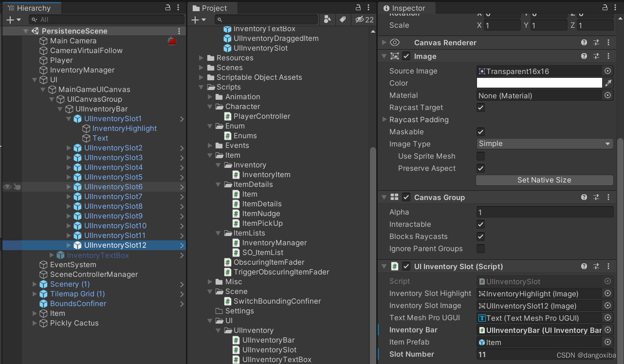624x364 pixels.
Task: Disable the Canvas Group component checkbox
Action: pos(406,198)
